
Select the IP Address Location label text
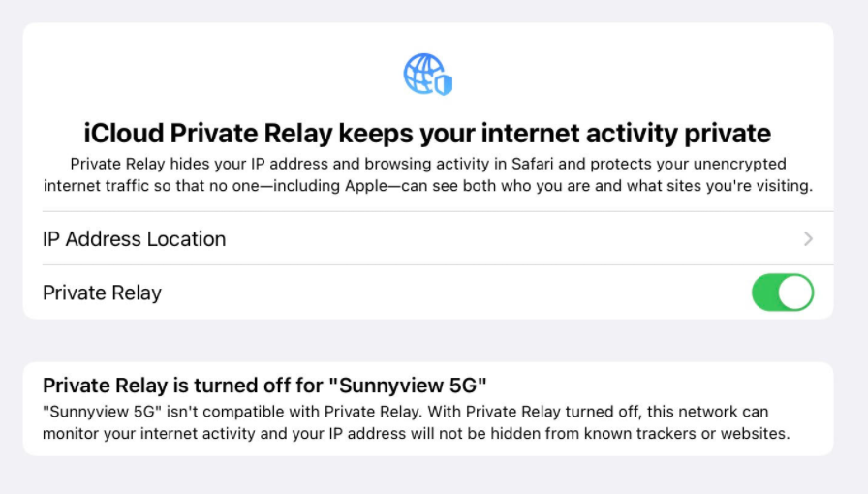[135, 239]
